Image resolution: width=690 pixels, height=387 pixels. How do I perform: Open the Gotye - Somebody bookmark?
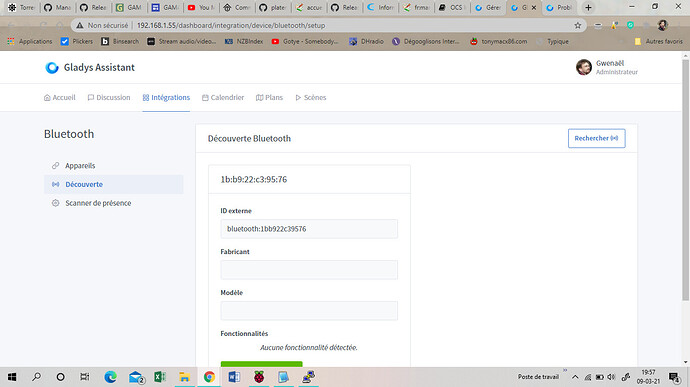click(x=305, y=41)
